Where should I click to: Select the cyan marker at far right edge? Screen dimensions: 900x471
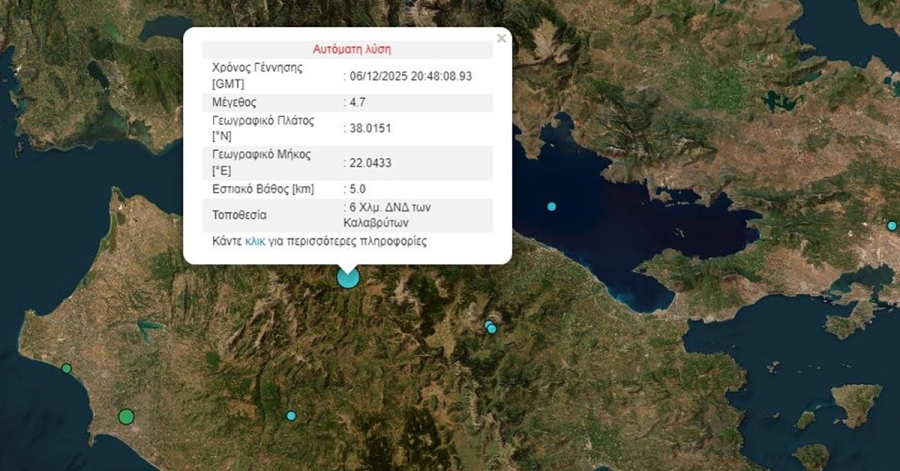click(x=892, y=226)
